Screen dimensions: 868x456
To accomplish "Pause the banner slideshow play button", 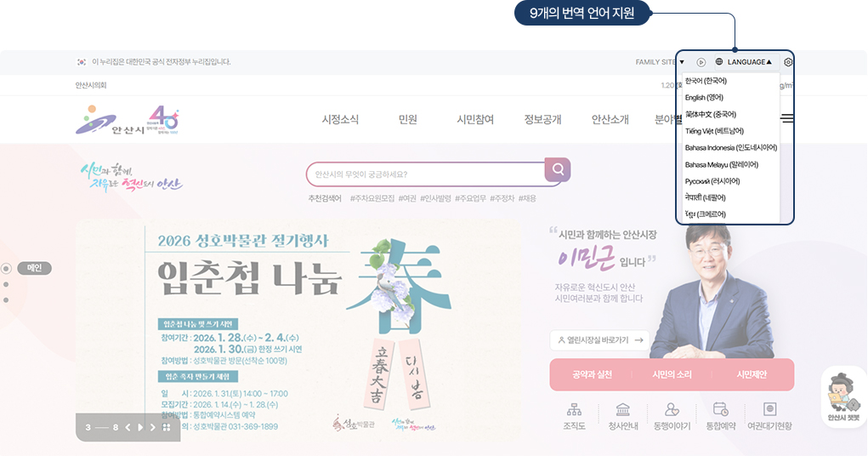I will [x=140, y=427].
